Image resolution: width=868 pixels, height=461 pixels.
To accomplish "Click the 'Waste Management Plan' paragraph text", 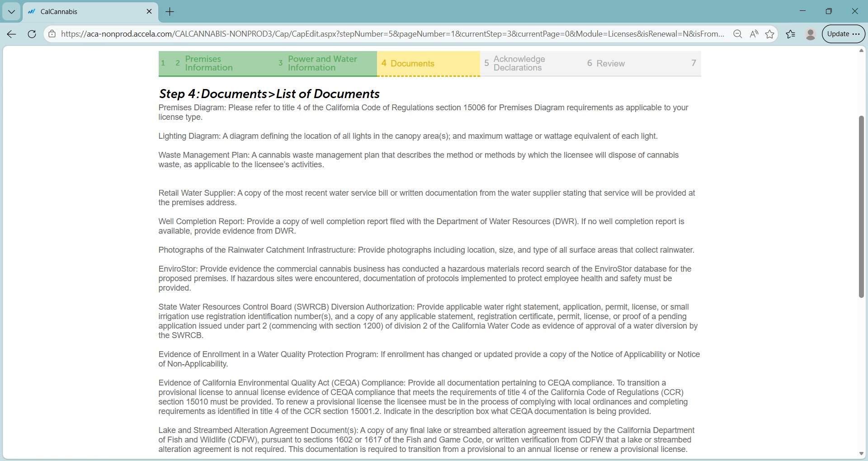I will (x=418, y=160).
